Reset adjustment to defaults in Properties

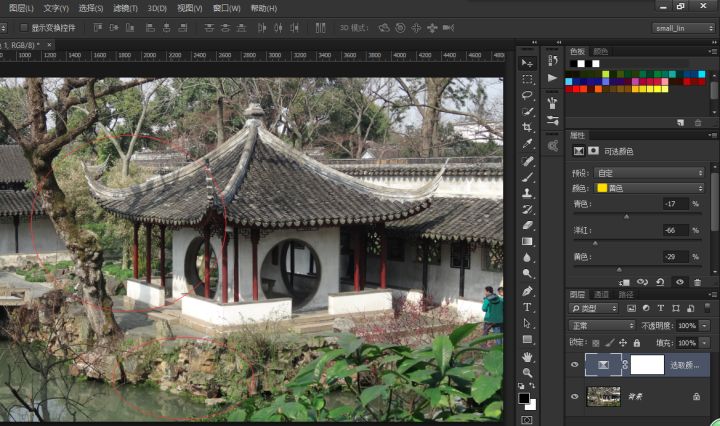(660, 282)
